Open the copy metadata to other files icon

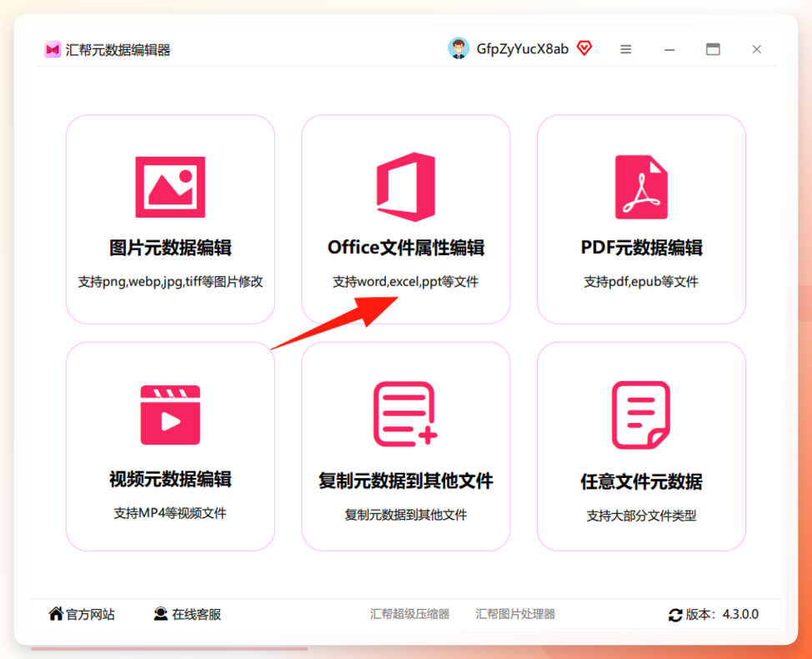(x=405, y=414)
